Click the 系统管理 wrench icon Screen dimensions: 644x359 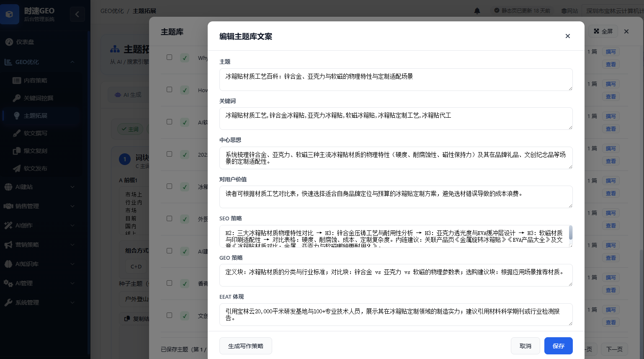8,302
